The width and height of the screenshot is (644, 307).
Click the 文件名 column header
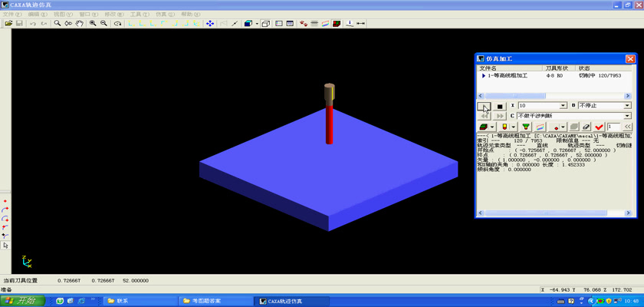[509, 68]
